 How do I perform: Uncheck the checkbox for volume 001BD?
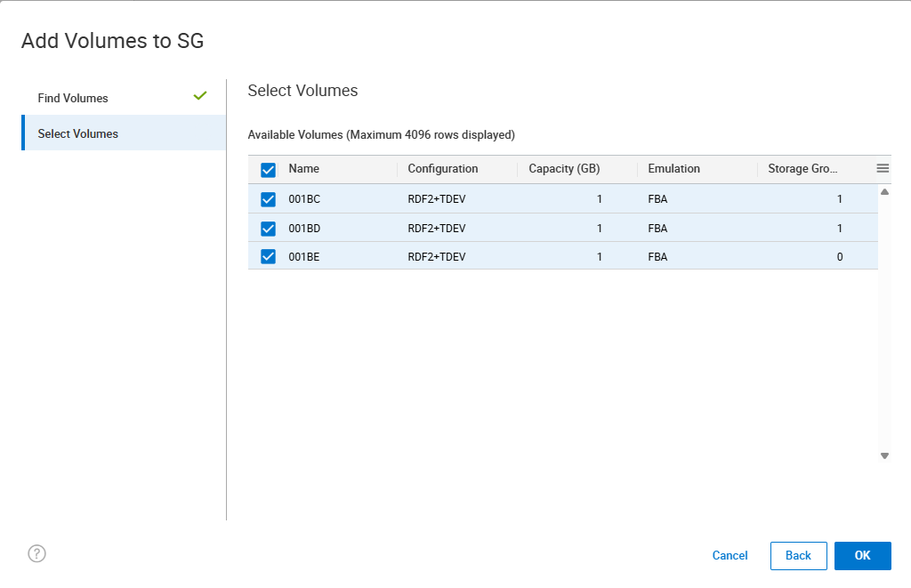268,229
